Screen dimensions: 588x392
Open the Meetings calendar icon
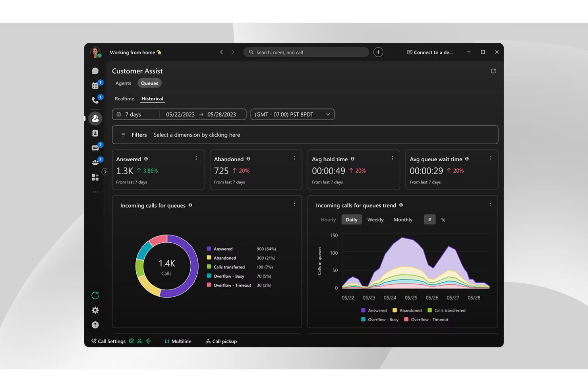(x=95, y=85)
